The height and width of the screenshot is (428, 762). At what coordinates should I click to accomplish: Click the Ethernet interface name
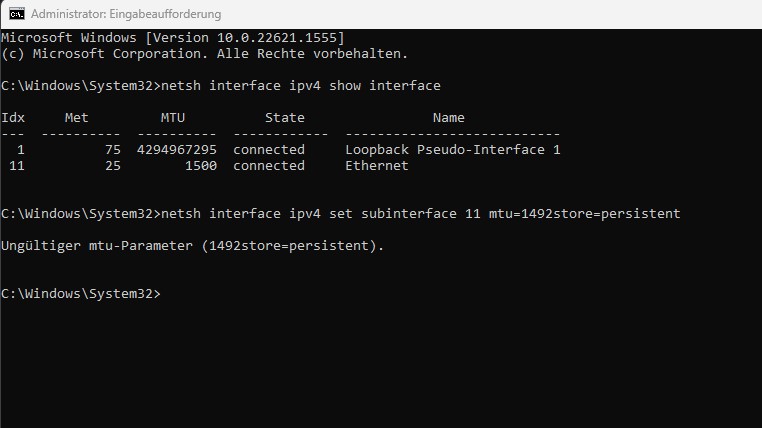pos(377,166)
